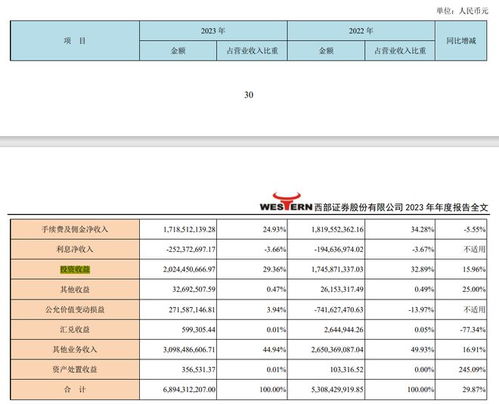Click the 2,024,450,666.97 investment income value
The image size is (499, 404).
click(189, 269)
